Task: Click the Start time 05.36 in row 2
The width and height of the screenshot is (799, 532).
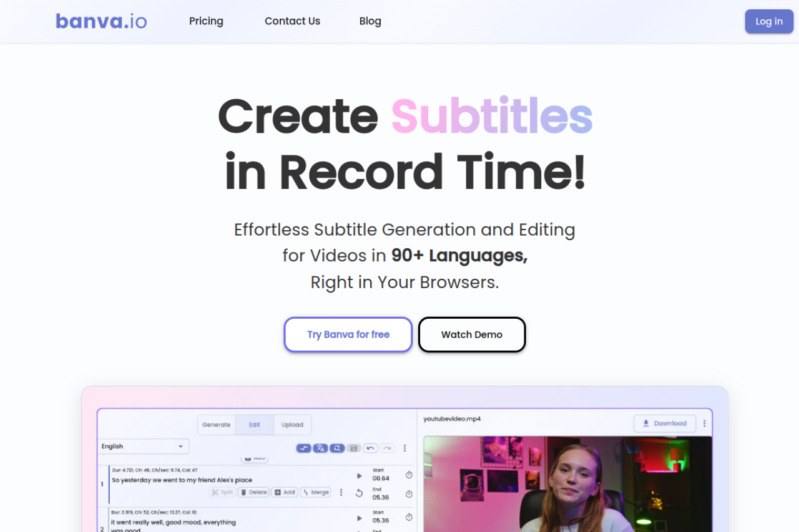Action: [x=381, y=520]
